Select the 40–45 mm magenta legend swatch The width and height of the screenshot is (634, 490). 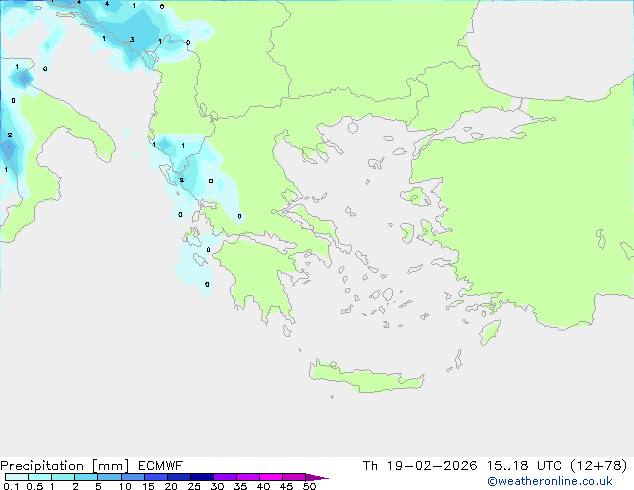(x=271, y=477)
